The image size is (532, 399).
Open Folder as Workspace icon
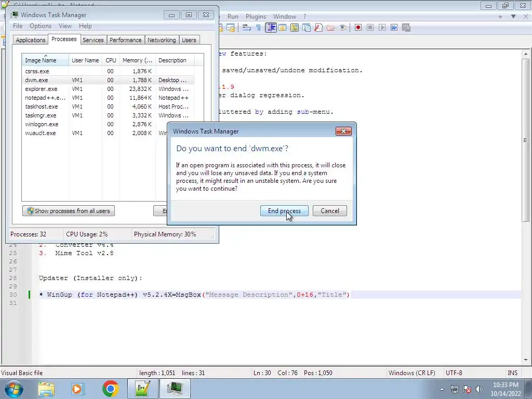[x=330, y=28]
